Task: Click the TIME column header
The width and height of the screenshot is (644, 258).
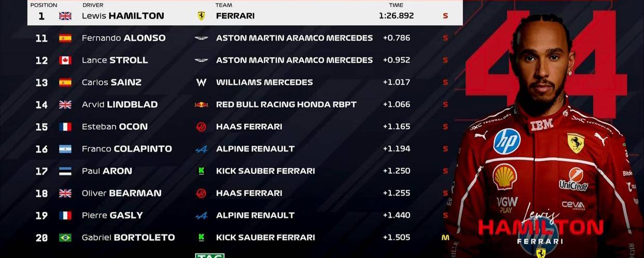Action: pyautogui.click(x=396, y=5)
